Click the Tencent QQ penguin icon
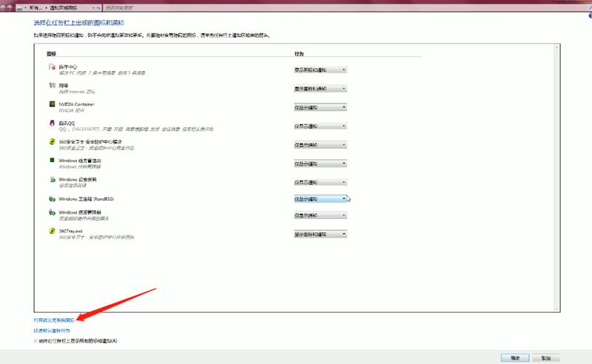This screenshot has height=364, width=592. pos(52,123)
